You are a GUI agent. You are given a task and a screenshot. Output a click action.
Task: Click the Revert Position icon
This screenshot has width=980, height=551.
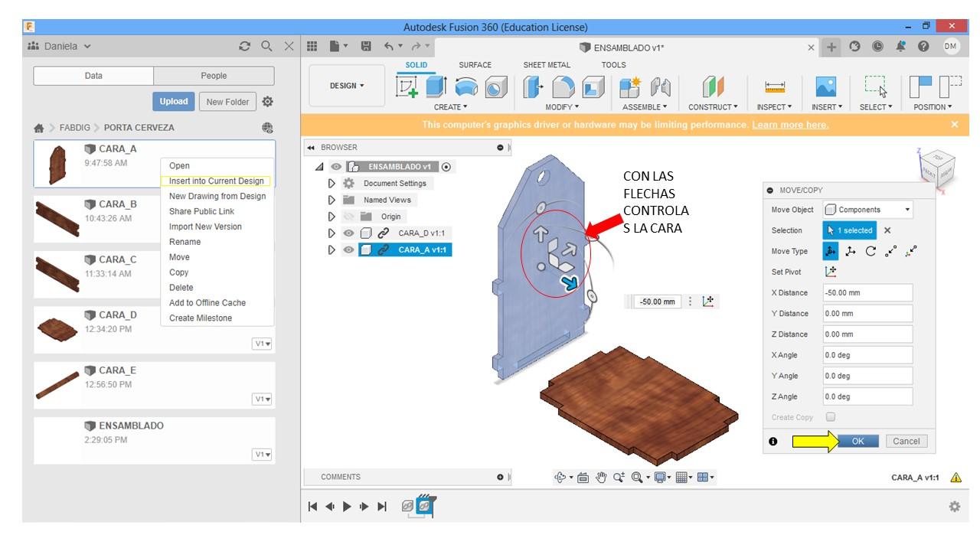(x=950, y=86)
